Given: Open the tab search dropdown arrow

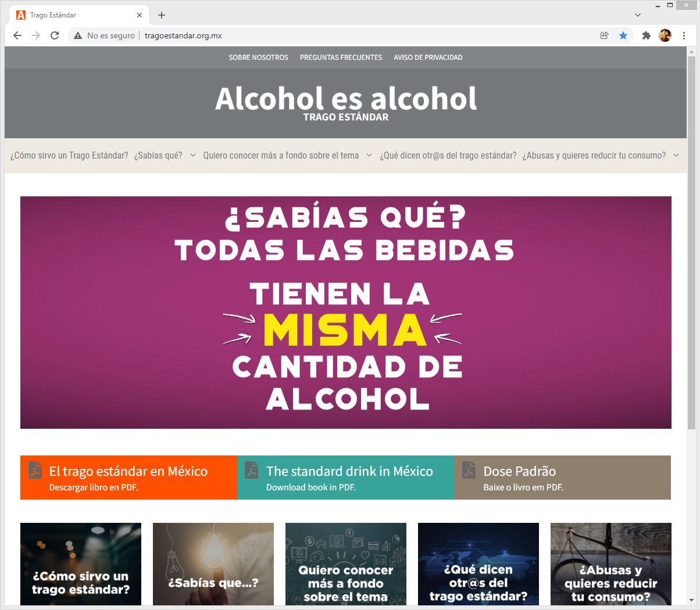Looking at the screenshot, I should [638, 15].
